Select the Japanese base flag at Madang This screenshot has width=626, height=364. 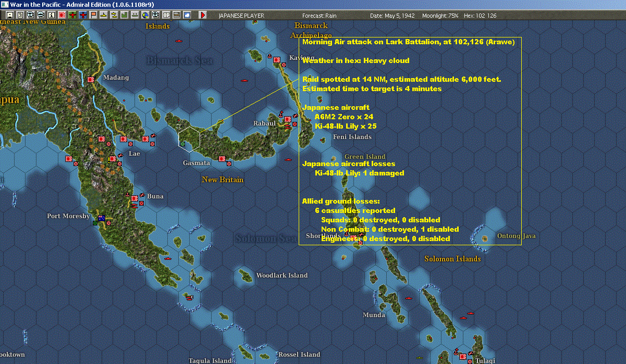tap(91, 80)
